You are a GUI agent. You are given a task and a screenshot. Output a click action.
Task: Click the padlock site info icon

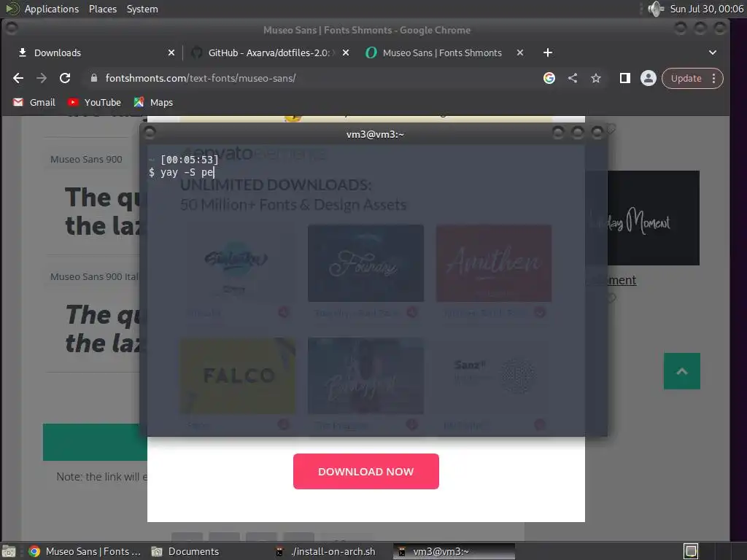click(x=94, y=78)
